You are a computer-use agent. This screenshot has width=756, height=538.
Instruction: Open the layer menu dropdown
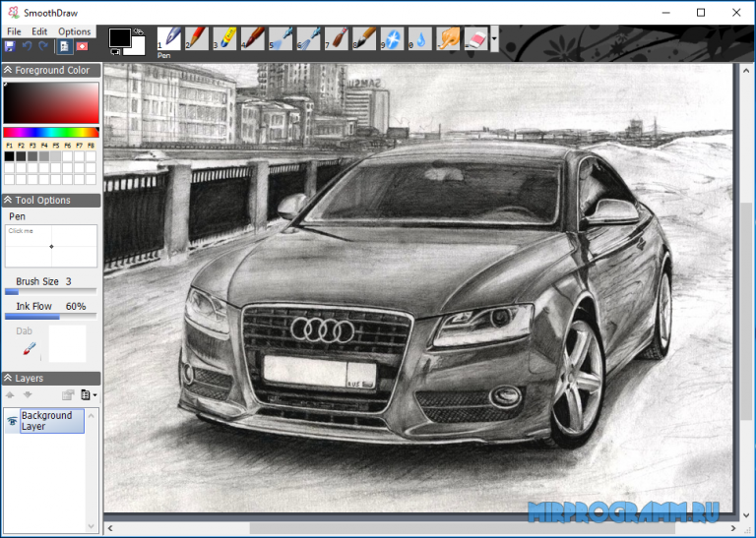point(89,395)
